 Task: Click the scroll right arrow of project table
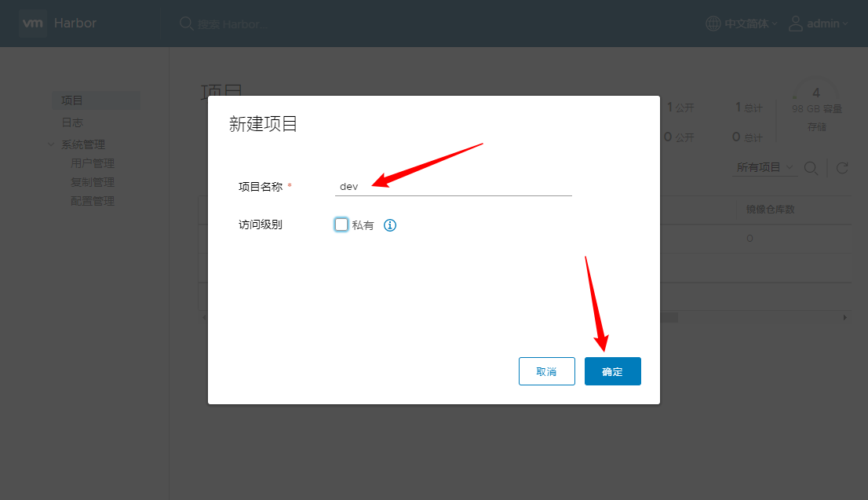click(x=844, y=317)
